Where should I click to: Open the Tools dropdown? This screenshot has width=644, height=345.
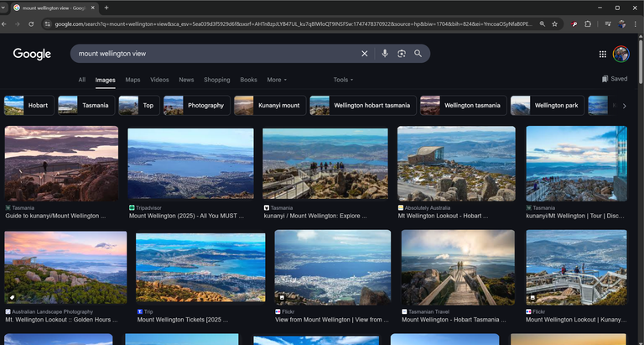343,80
